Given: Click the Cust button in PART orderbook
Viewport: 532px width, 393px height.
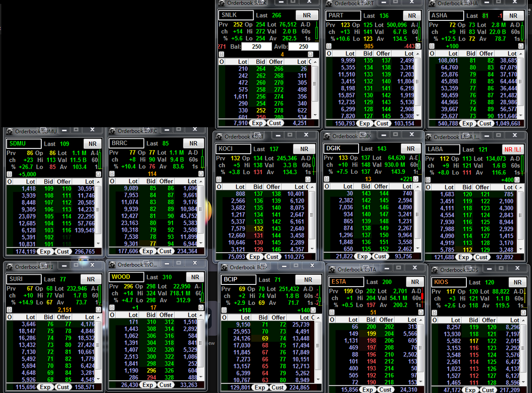Looking at the screenshot, I should click(x=383, y=124).
